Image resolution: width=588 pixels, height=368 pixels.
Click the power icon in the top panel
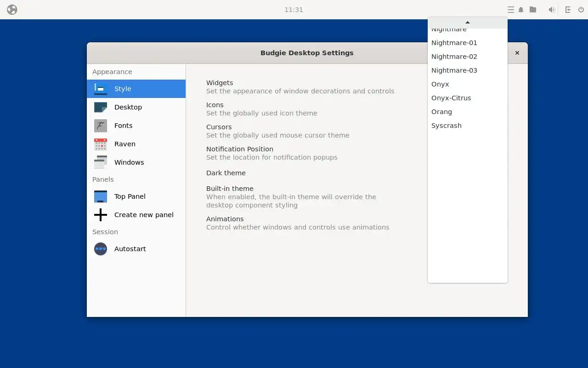pyautogui.click(x=581, y=10)
